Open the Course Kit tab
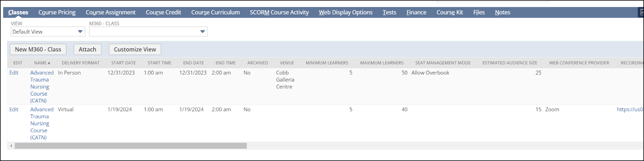This screenshot has height=161, width=644. pyautogui.click(x=450, y=12)
